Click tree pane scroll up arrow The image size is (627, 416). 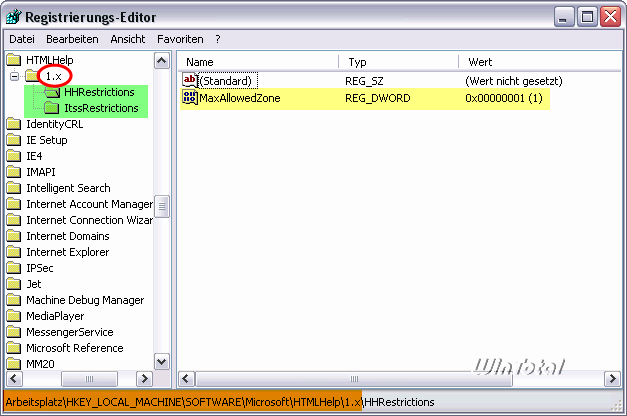click(x=162, y=61)
